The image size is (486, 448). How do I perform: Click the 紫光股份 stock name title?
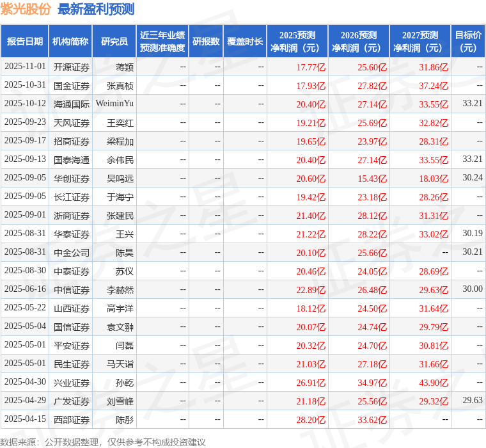tap(26, 9)
